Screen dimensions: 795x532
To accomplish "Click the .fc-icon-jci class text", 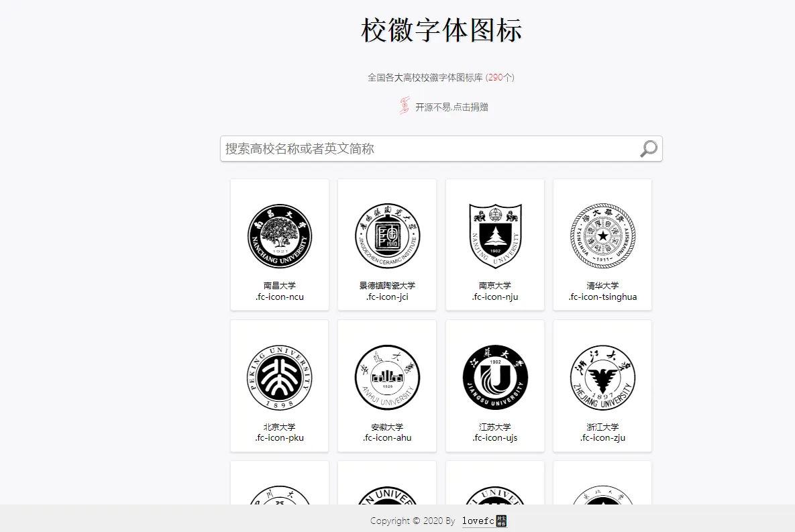I will point(387,297).
